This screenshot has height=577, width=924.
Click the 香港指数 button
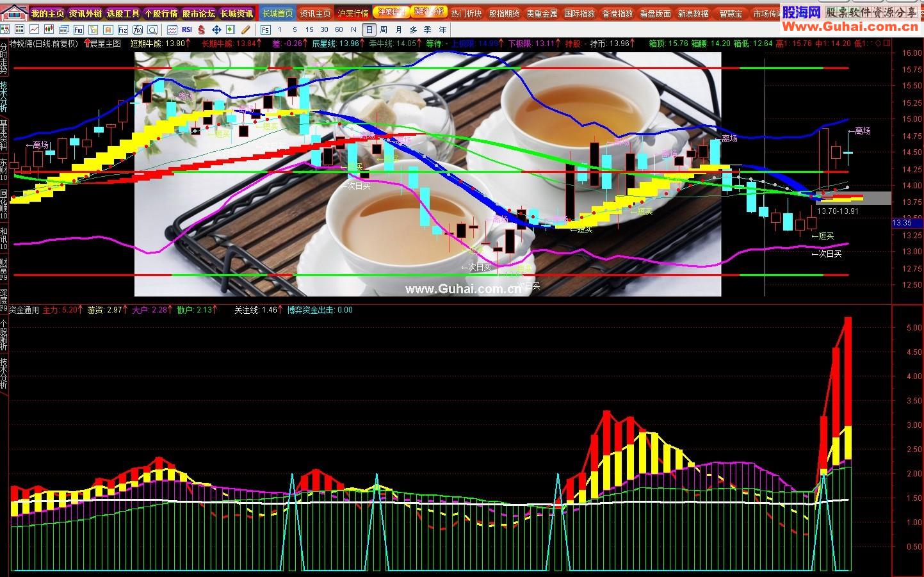(617, 13)
